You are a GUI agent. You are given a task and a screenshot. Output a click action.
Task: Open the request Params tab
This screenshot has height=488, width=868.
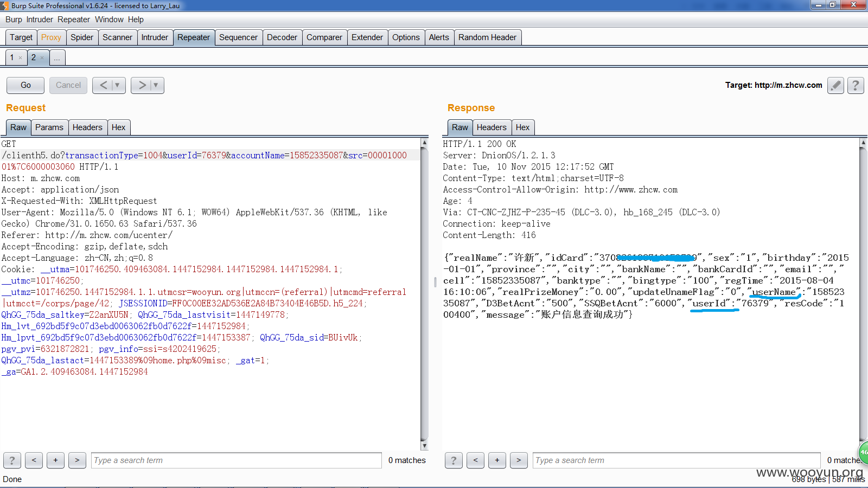pyautogui.click(x=49, y=127)
